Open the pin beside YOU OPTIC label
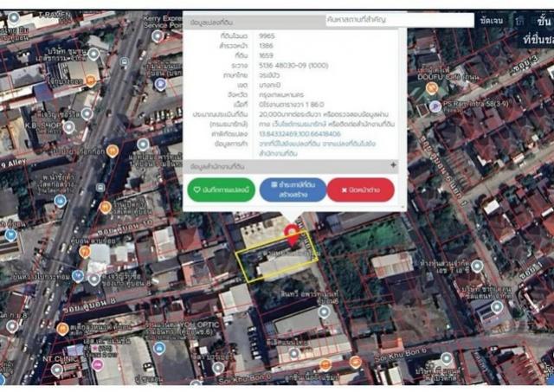Image resolution: width=554 pixels, height=392 pixels. (159, 348)
